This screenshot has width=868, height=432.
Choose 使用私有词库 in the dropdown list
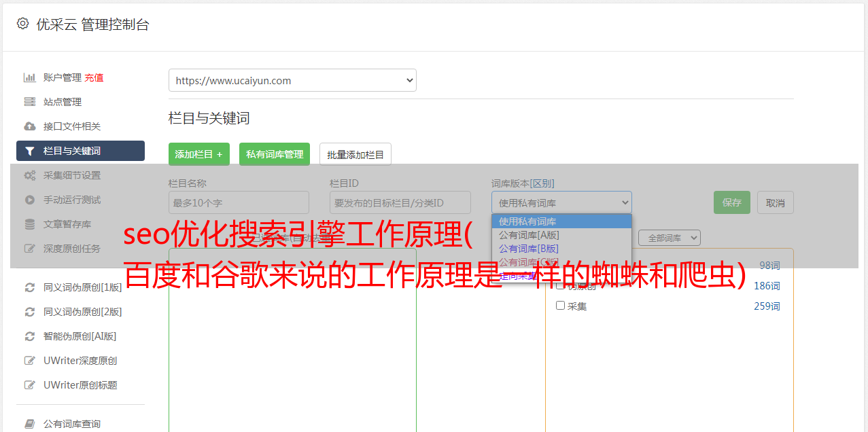561,221
